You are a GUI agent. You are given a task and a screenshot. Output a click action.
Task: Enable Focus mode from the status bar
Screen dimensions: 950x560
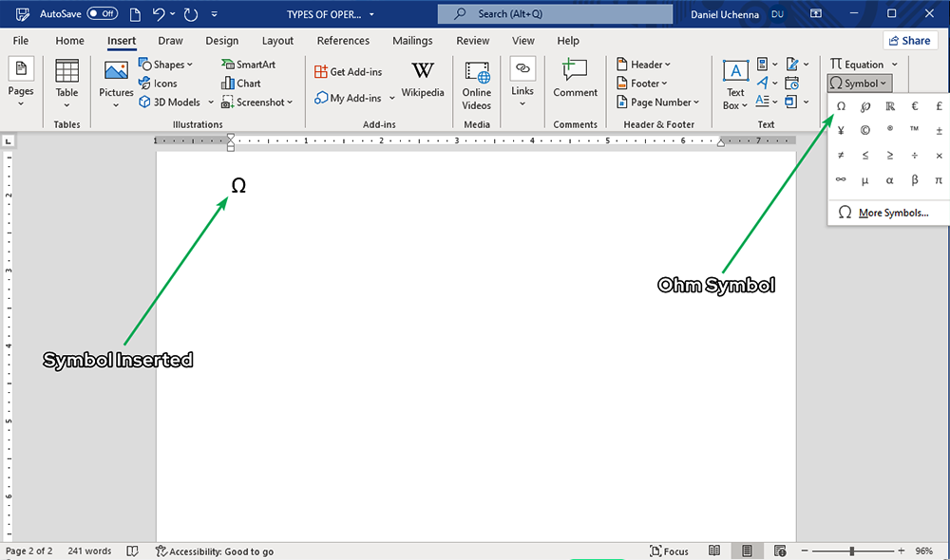click(x=670, y=551)
